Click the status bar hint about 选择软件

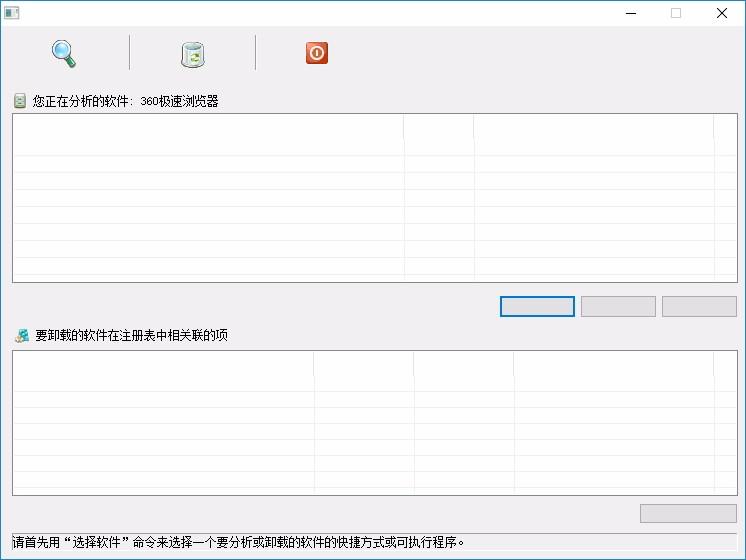coord(238,542)
